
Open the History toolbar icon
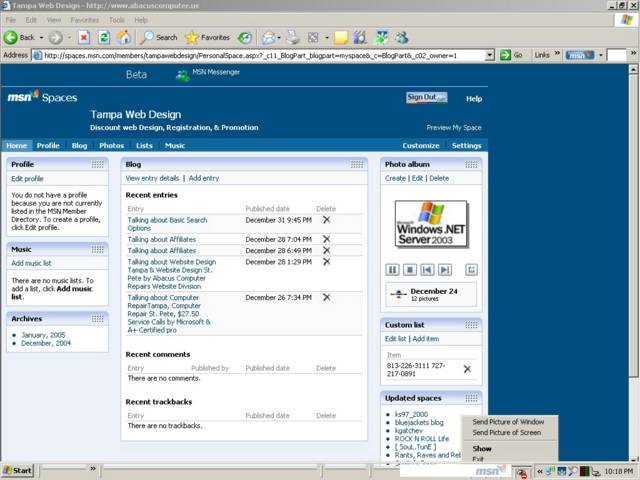pos(245,38)
